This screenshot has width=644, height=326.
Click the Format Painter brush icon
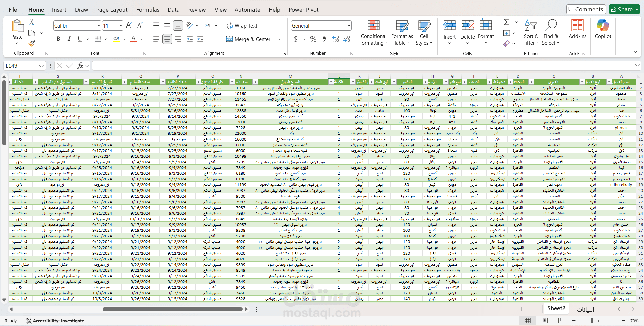coord(32,44)
